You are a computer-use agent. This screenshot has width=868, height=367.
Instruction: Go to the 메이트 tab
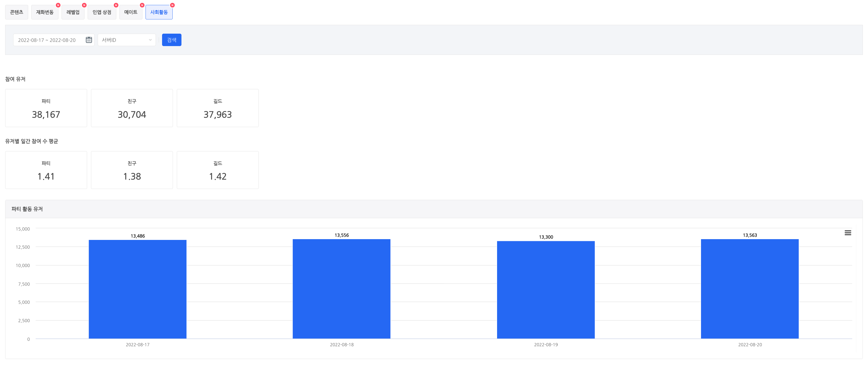pyautogui.click(x=131, y=12)
